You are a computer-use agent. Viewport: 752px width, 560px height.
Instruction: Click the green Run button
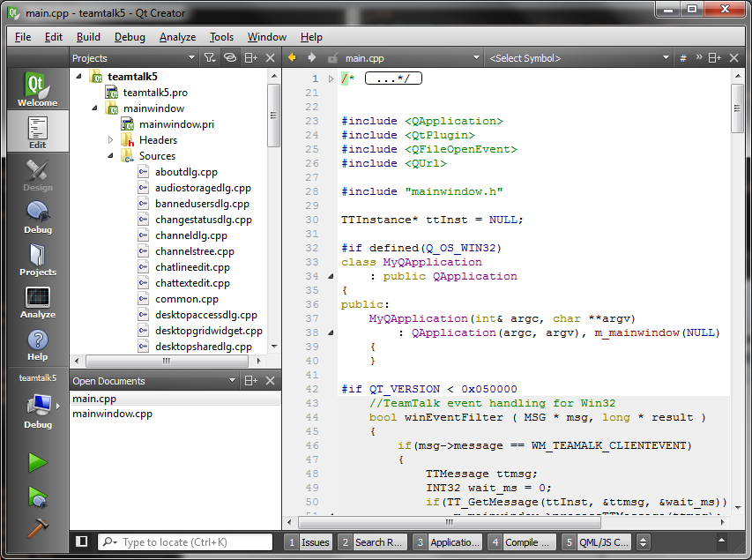[37, 463]
